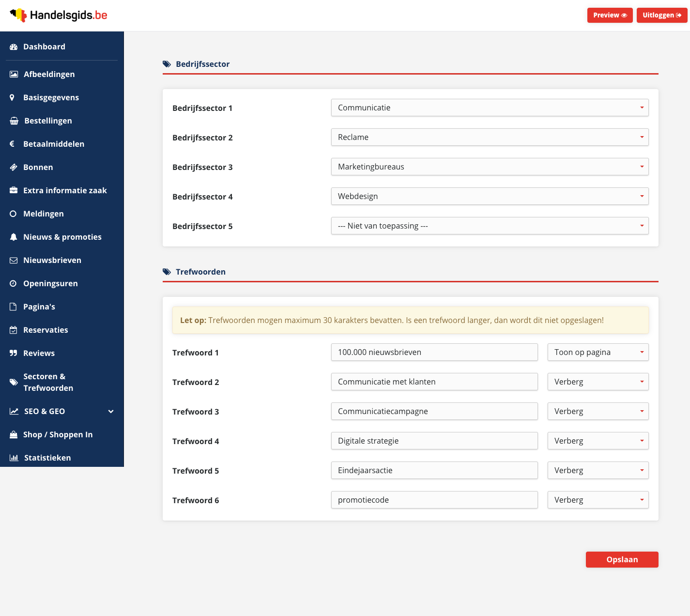690x616 pixels.
Task: Click the Betaalmiddelen euro icon
Action: point(12,144)
